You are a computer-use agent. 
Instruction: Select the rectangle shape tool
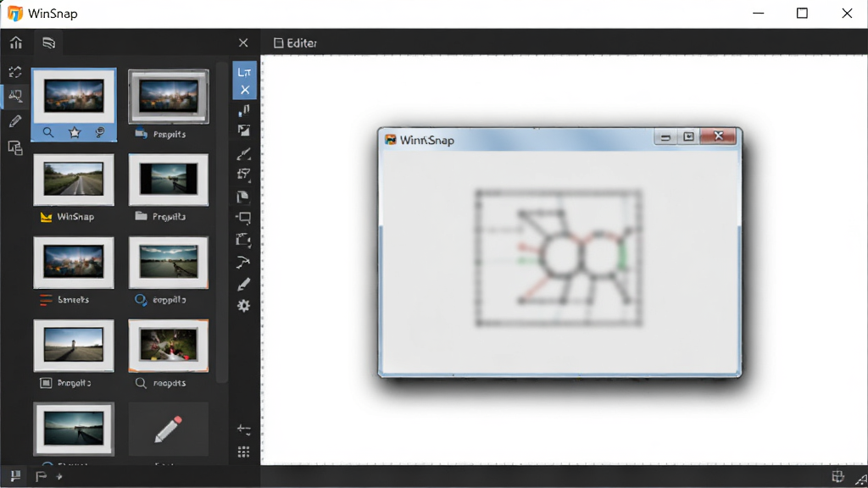[243, 218]
